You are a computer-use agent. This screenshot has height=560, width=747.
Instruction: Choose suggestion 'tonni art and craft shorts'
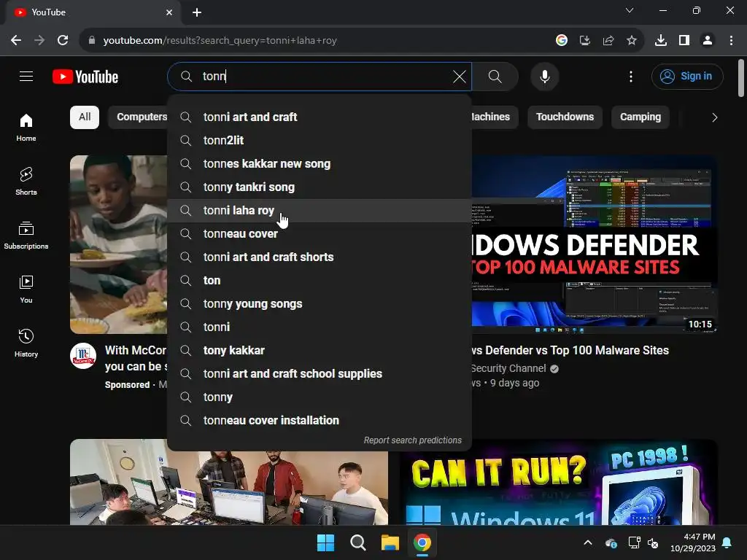coord(320,257)
